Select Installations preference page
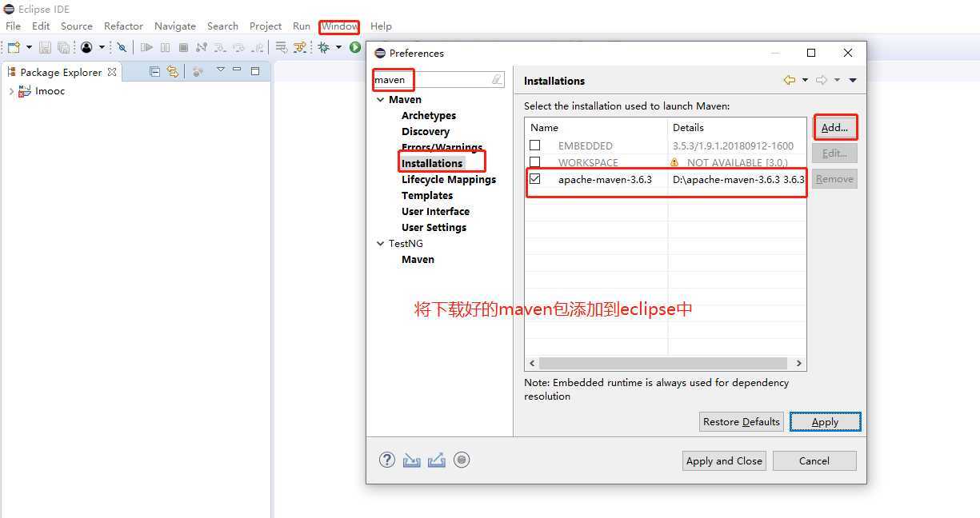 coord(432,163)
